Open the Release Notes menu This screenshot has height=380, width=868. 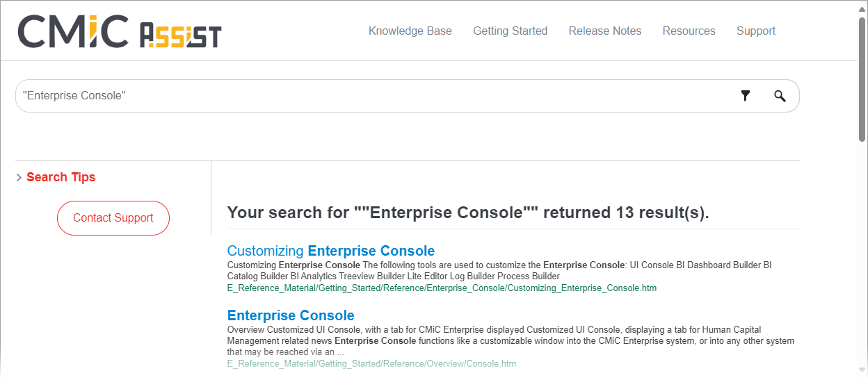coord(604,31)
